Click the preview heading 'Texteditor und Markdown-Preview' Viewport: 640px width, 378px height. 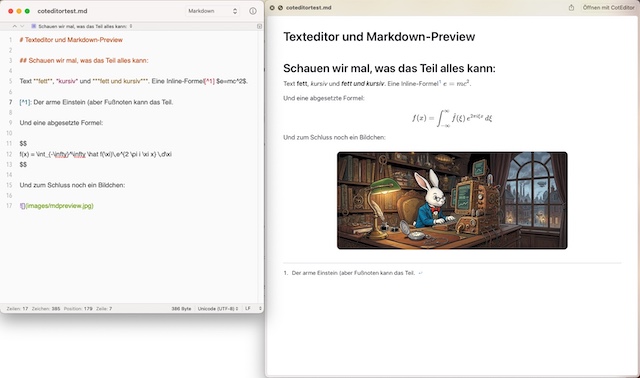point(379,37)
